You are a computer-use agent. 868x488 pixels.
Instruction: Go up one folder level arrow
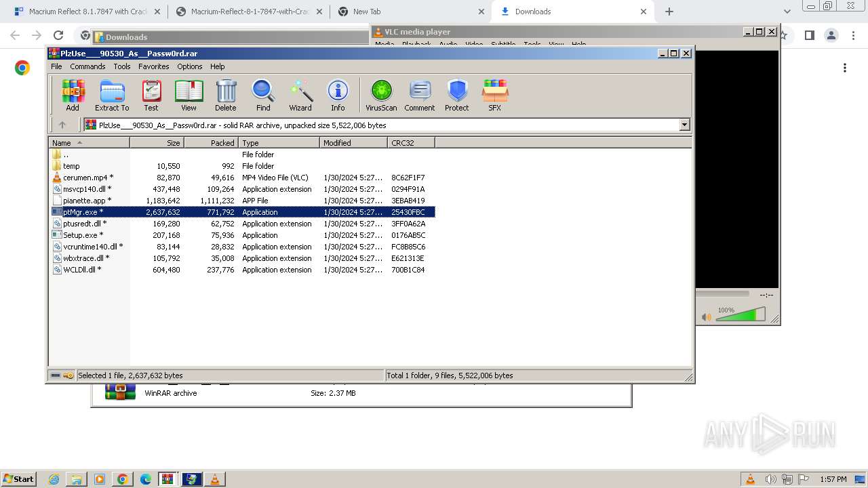pyautogui.click(x=62, y=125)
